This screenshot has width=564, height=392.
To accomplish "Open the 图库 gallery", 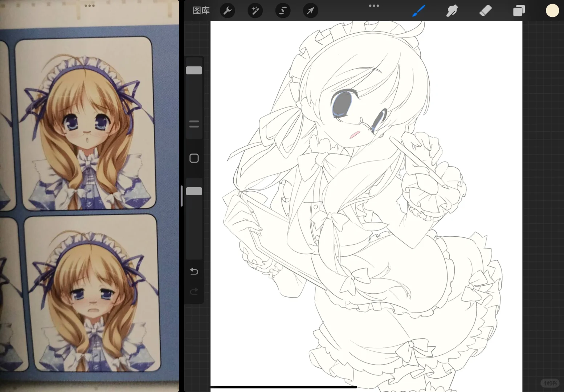I will [x=201, y=11].
